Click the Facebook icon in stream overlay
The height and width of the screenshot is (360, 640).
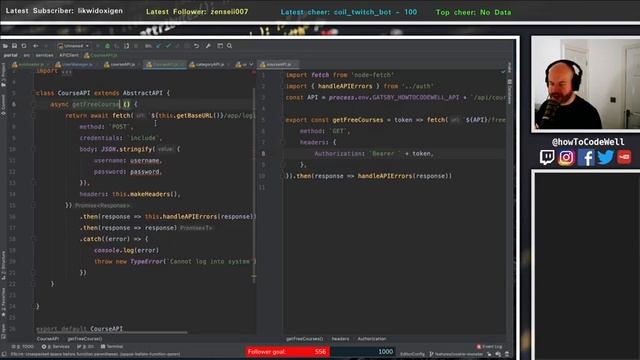tap(586, 157)
